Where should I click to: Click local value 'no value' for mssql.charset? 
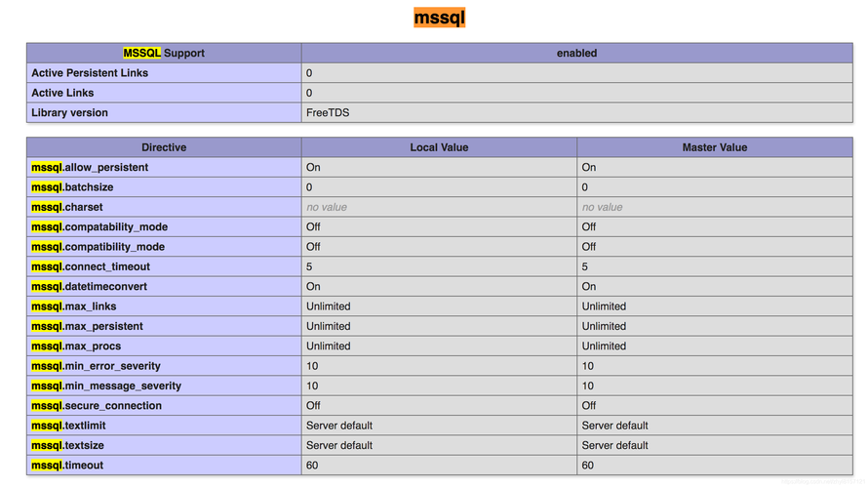[x=327, y=207]
